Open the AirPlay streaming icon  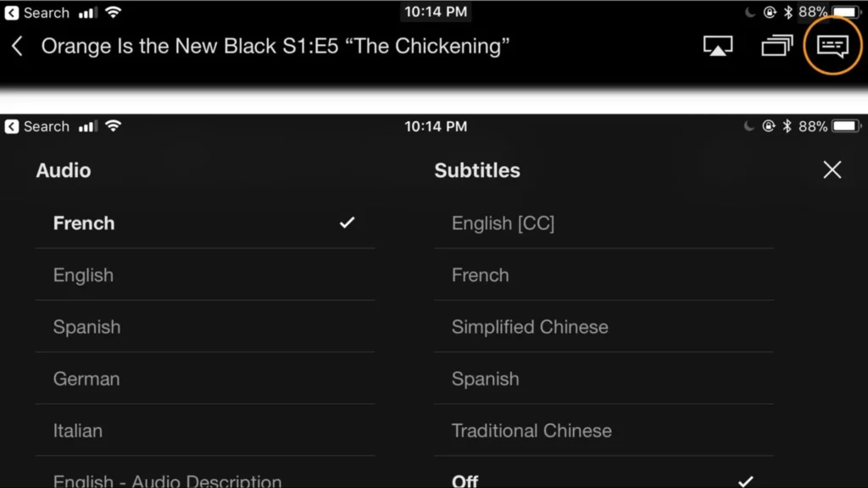pos(717,46)
